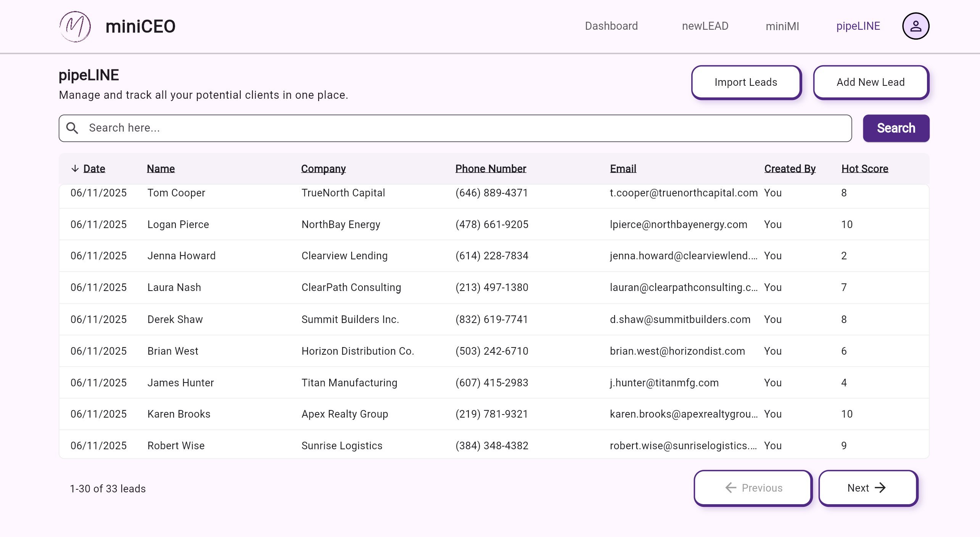The width and height of the screenshot is (980, 537).
Task: Sort leads by Hot Score header
Action: (x=864, y=169)
